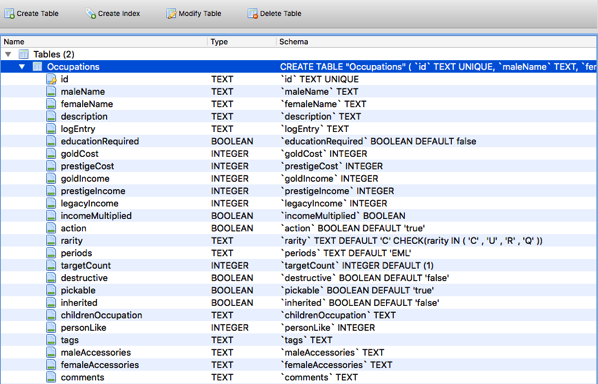Click the `id` TEXT UNIQUE schema cell
Screen dimensions: 598x384
tap(320, 79)
